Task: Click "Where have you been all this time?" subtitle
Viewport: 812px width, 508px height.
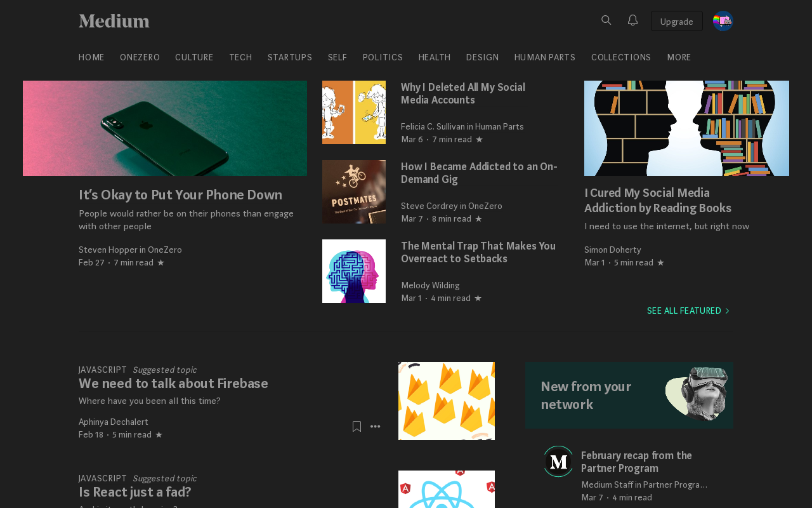Action: 150,401
